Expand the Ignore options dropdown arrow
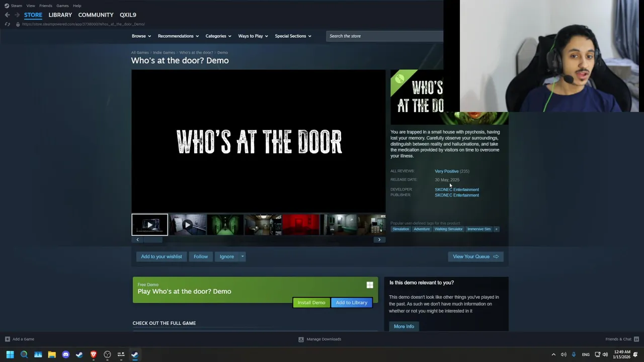The image size is (644, 362). [x=242, y=256]
